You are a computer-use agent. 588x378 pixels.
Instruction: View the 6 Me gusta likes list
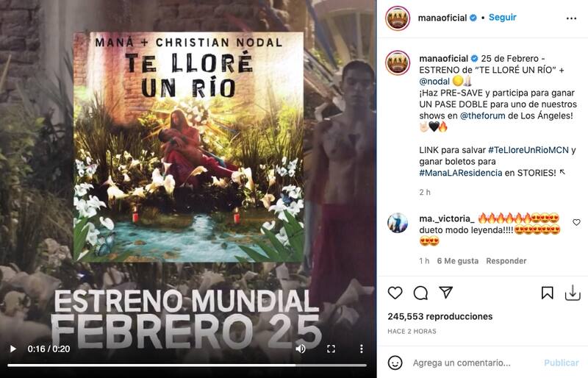point(457,261)
